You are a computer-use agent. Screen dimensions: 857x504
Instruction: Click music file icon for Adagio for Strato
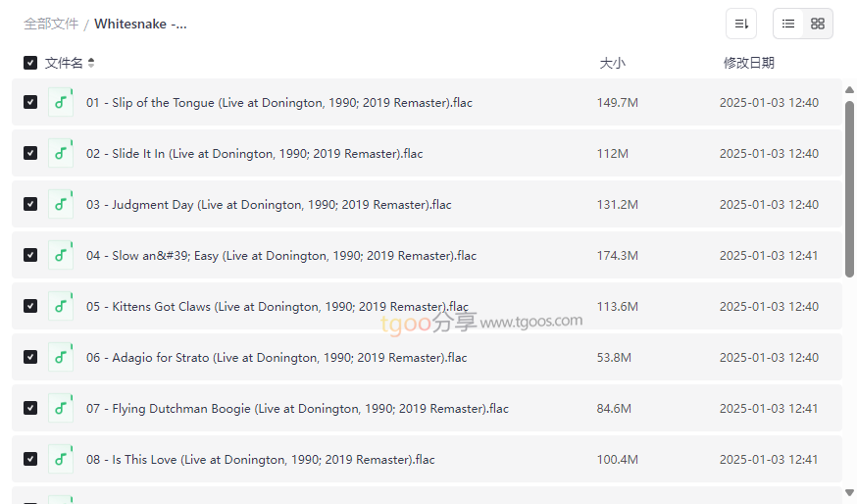(x=61, y=357)
